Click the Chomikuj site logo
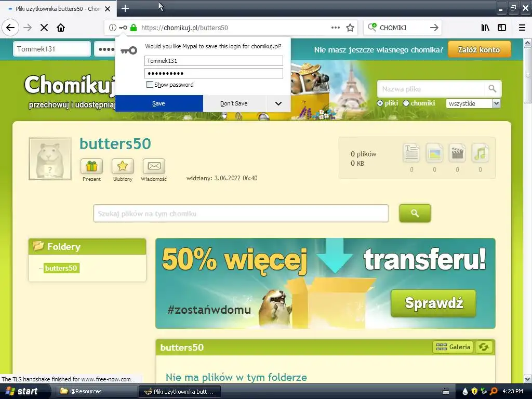 pyautogui.click(x=70, y=85)
